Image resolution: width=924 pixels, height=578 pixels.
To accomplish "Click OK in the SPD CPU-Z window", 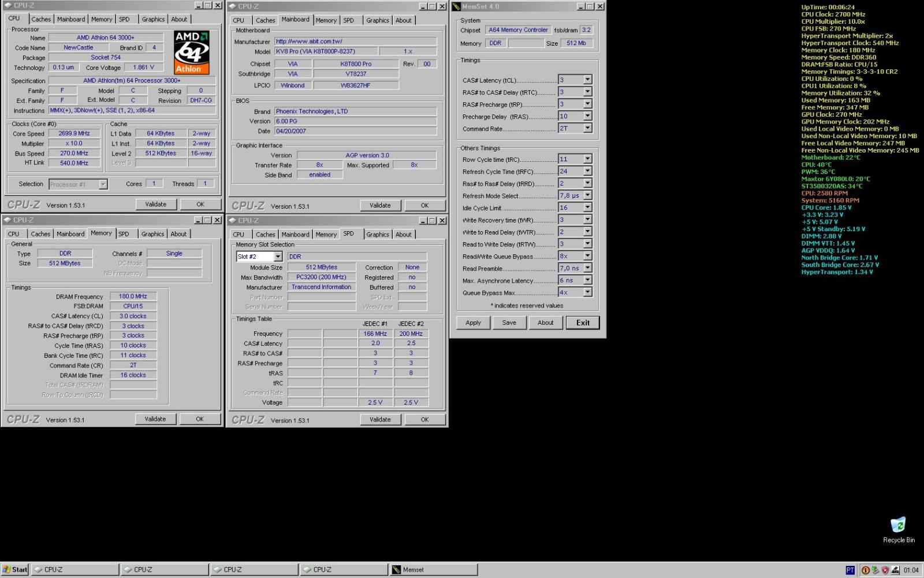I will click(x=424, y=420).
